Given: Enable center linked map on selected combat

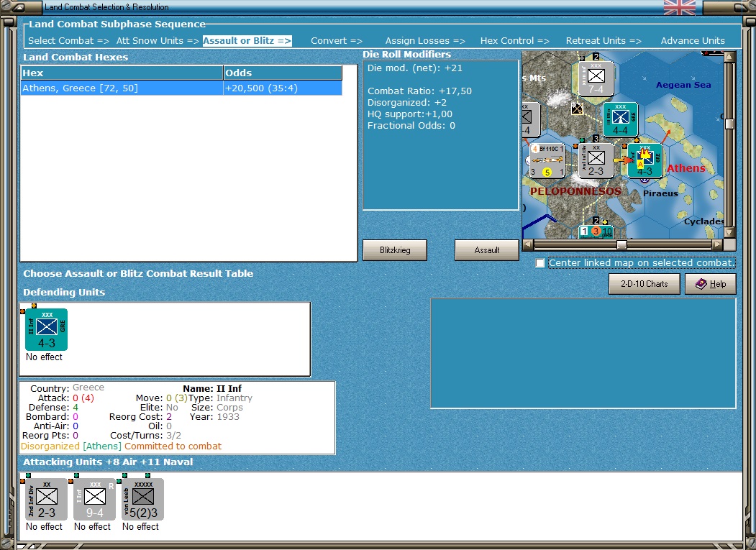Looking at the screenshot, I should pyautogui.click(x=540, y=263).
